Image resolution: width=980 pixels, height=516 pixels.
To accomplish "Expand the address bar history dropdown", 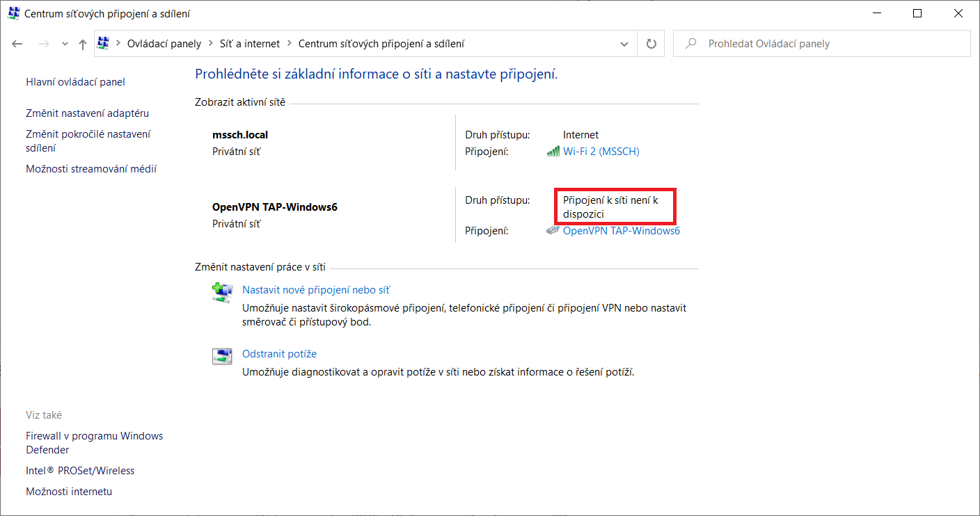I will click(624, 44).
